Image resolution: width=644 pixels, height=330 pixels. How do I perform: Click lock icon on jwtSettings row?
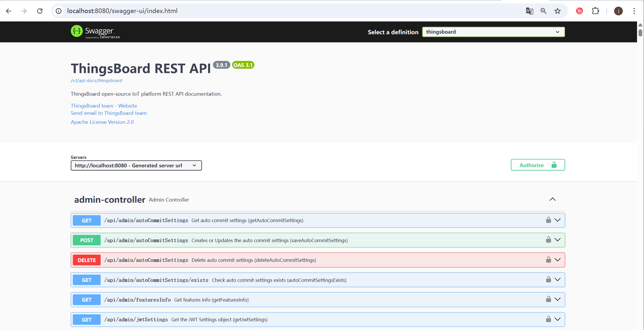point(548,319)
